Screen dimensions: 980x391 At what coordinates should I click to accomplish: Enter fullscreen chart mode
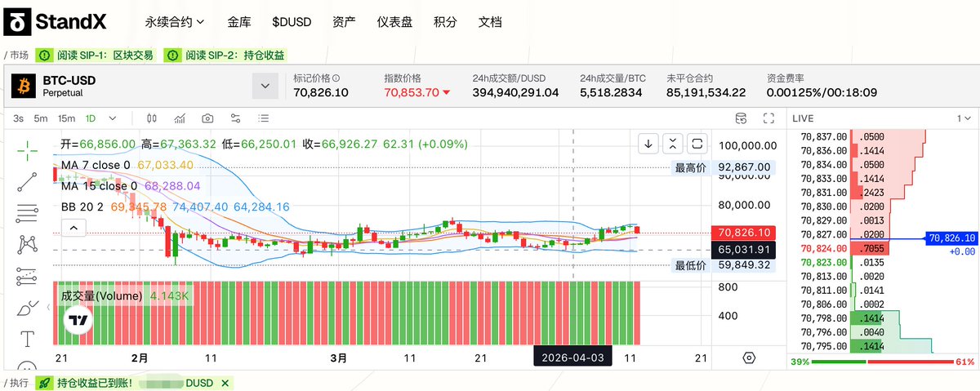(768, 118)
